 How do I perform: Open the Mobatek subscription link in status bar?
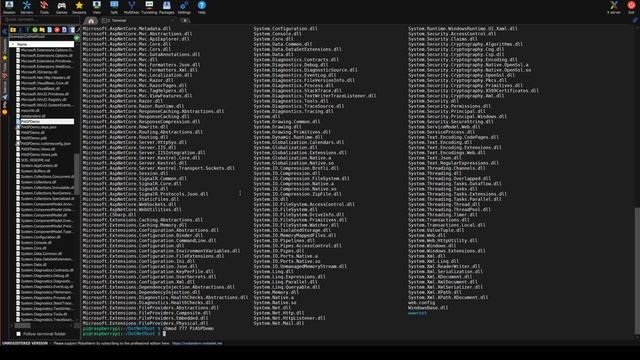pos(197,343)
